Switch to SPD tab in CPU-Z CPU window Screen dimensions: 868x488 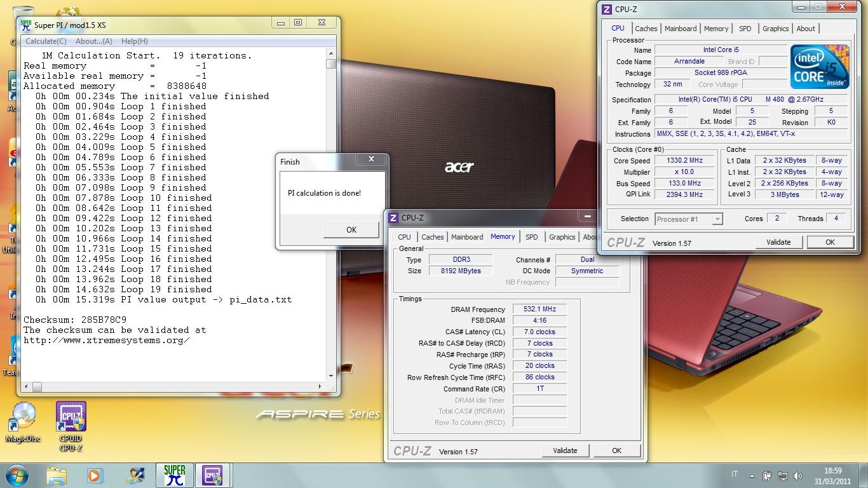click(745, 29)
